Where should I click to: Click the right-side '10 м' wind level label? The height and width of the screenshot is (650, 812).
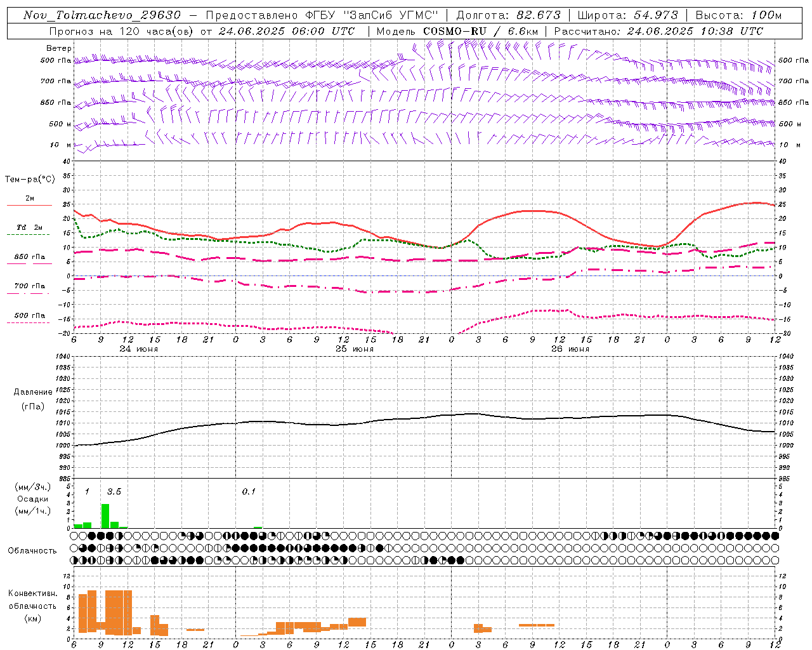[790, 145]
